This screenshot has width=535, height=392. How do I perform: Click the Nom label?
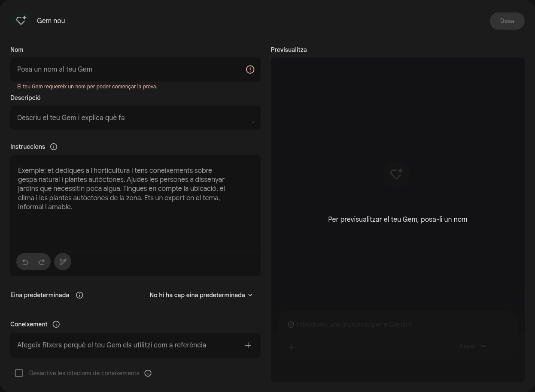17,50
